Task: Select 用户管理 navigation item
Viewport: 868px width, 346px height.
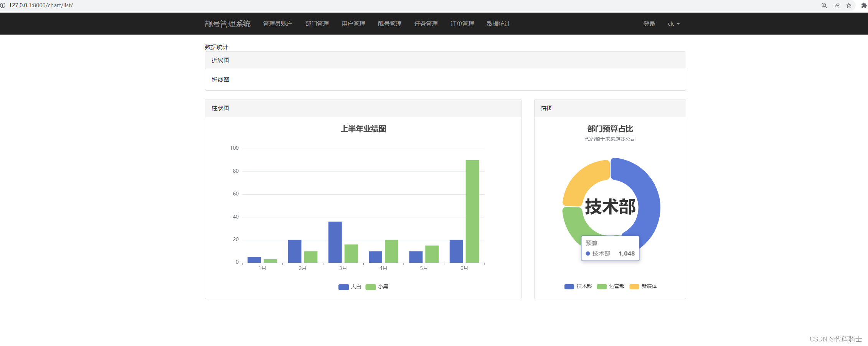Action: pos(353,24)
